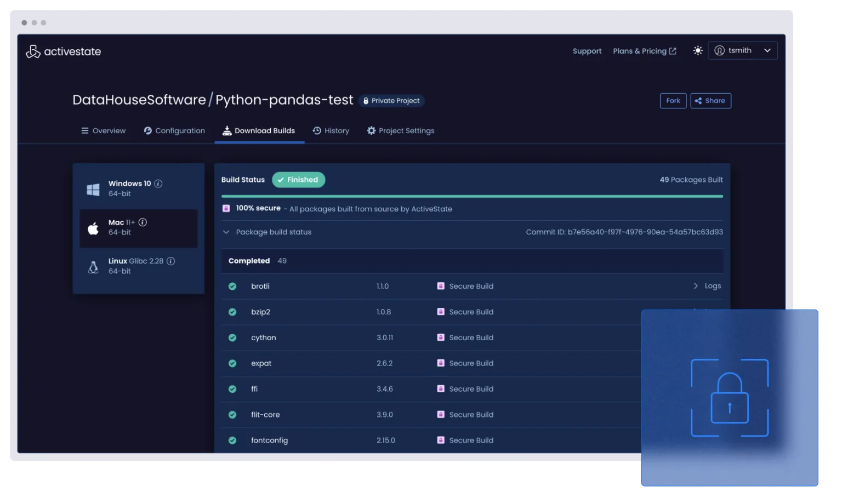Open the Plans & Pricing link

point(644,51)
